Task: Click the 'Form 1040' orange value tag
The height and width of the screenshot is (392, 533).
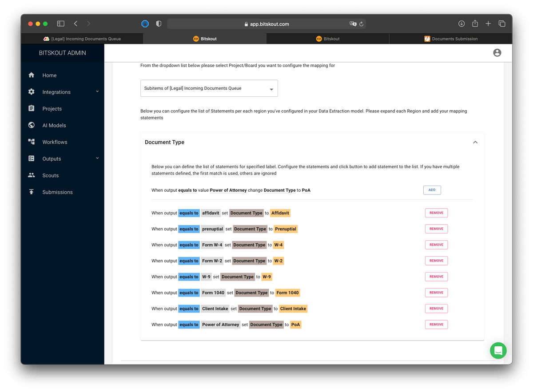Action: coord(288,293)
